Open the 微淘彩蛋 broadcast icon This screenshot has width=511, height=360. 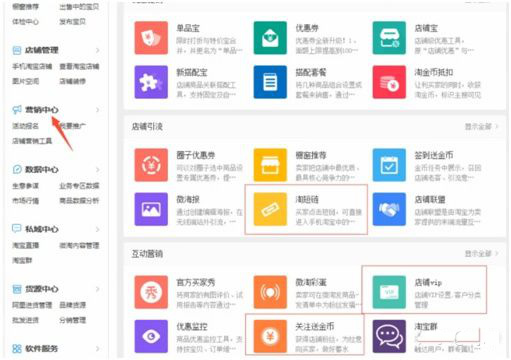[270, 292]
